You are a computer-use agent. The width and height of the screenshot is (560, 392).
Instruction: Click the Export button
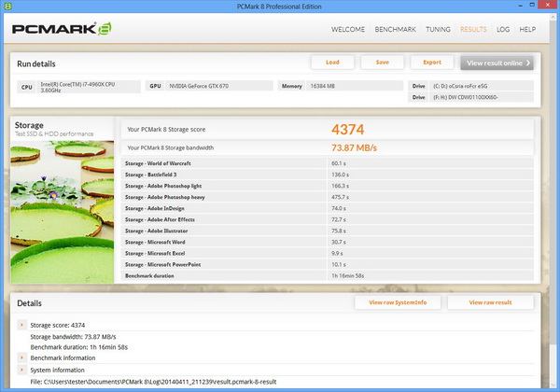pyautogui.click(x=432, y=63)
